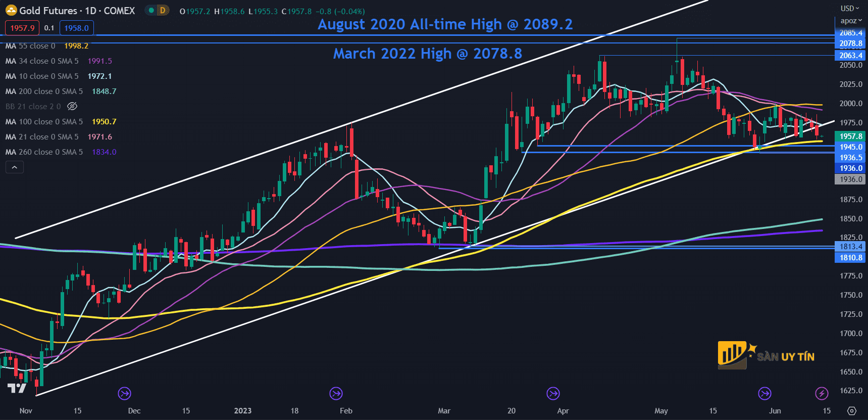
Task: Click the 1945.0 price level label
Action: (x=850, y=147)
